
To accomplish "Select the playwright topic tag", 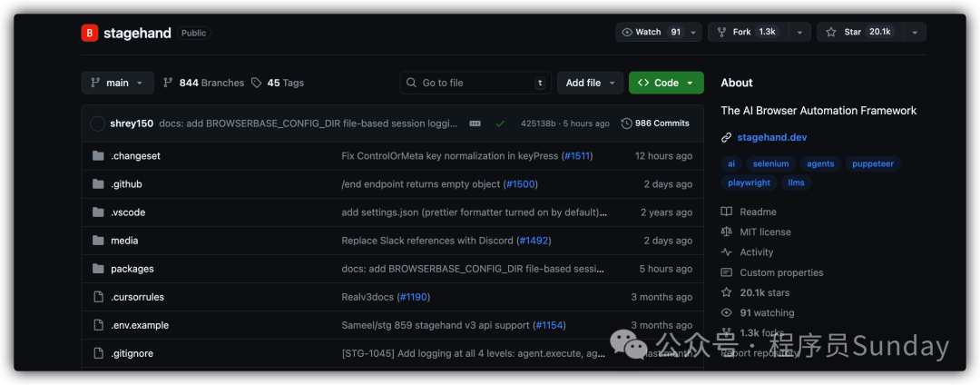I will coord(749,183).
